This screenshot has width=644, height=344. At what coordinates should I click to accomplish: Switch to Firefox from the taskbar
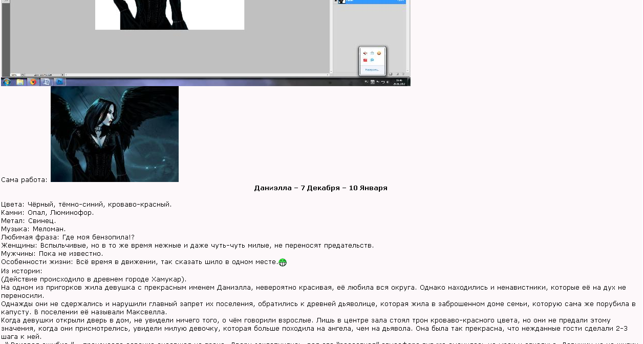(x=33, y=82)
